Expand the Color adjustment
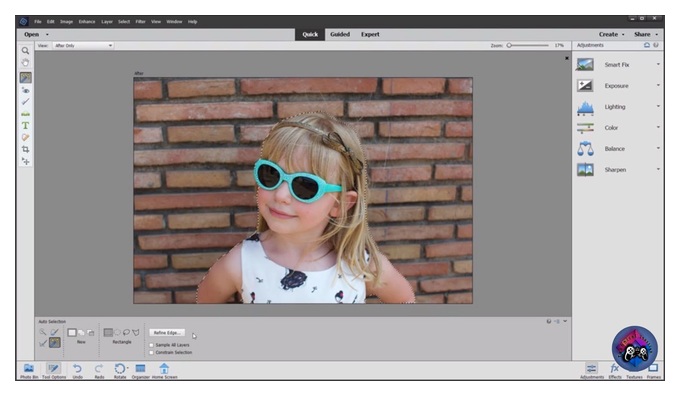Screen dimensions: 680x396 click(x=658, y=128)
